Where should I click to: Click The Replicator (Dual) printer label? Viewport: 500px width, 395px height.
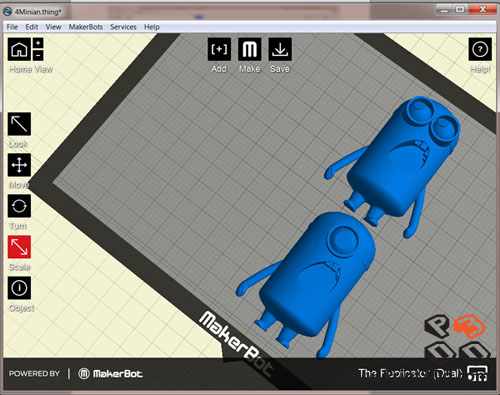(410, 373)
